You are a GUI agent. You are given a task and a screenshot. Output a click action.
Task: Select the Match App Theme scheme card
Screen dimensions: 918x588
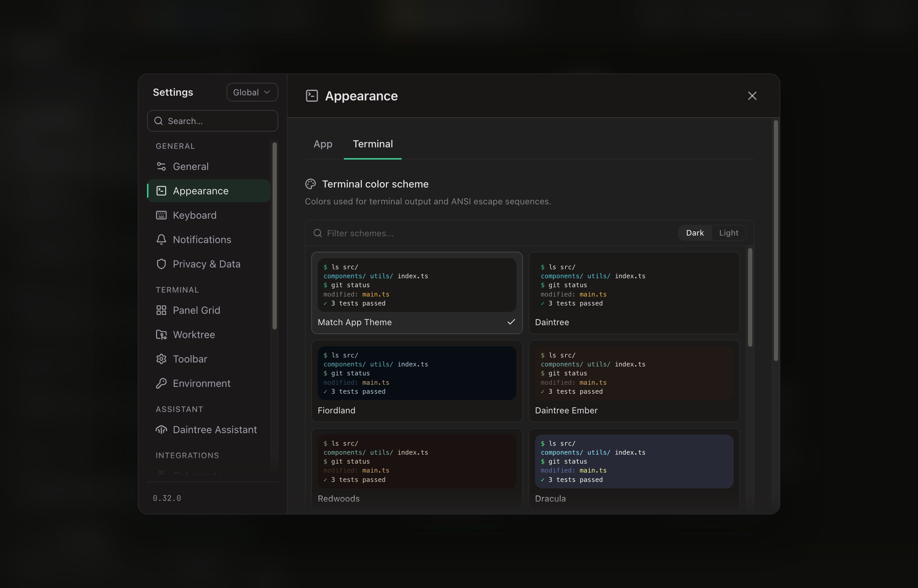[x=417, y=293]
